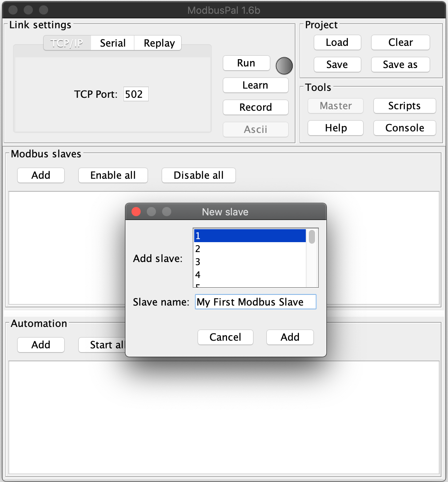Start Learn mode

tap(255, 85)
